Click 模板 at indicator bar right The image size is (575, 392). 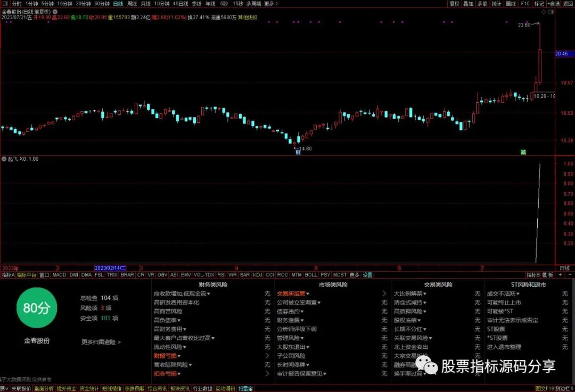coord(547,275)
